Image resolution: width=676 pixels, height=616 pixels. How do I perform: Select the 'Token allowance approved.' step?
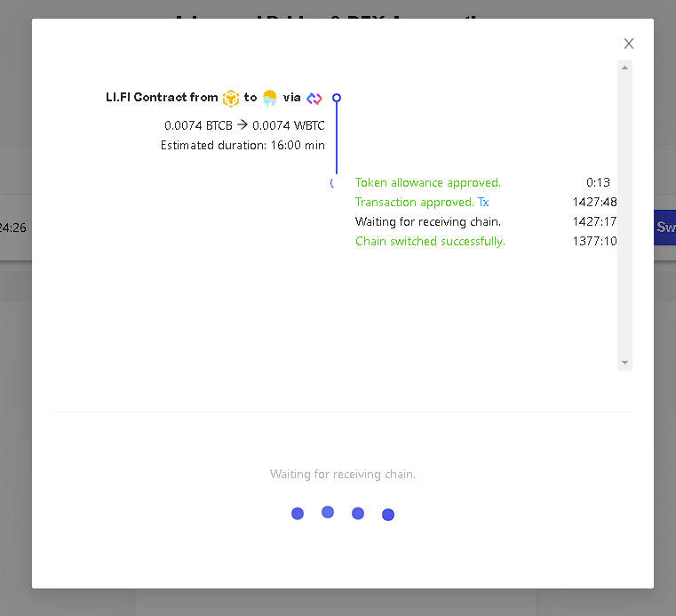[428, 183]
